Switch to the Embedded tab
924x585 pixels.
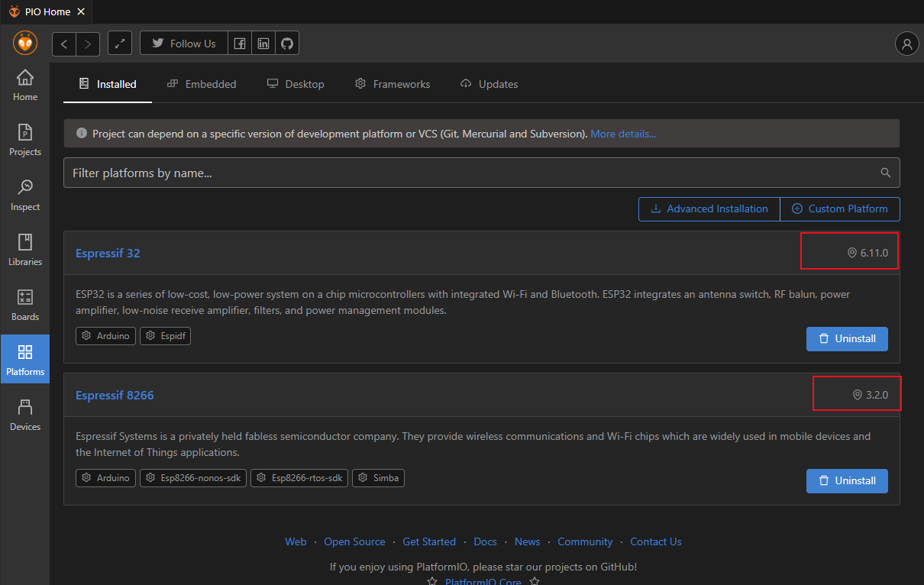pyautogui.click(x=202, y=84)
